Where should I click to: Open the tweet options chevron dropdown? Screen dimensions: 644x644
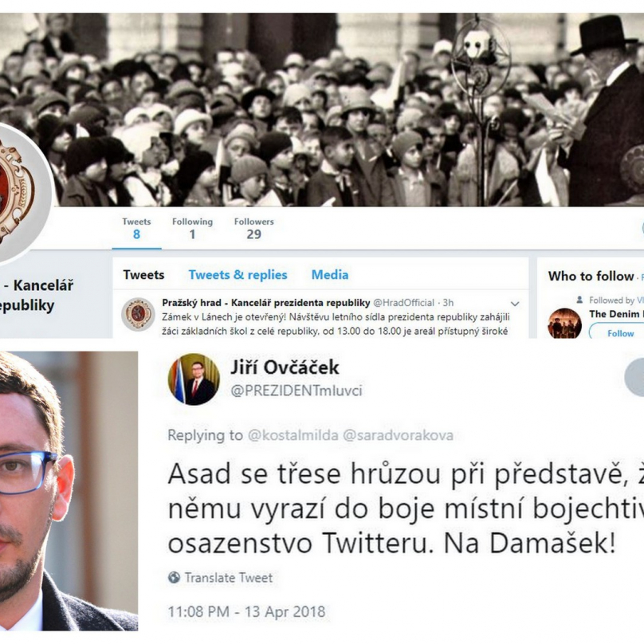pyautogui.click(x=515, y=304)
